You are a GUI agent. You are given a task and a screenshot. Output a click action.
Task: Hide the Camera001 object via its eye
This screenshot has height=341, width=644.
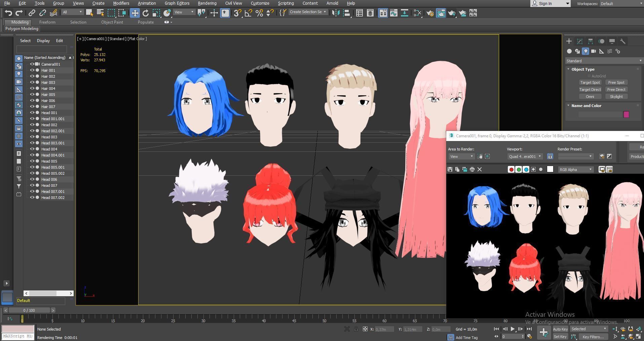tap(33, 64)
